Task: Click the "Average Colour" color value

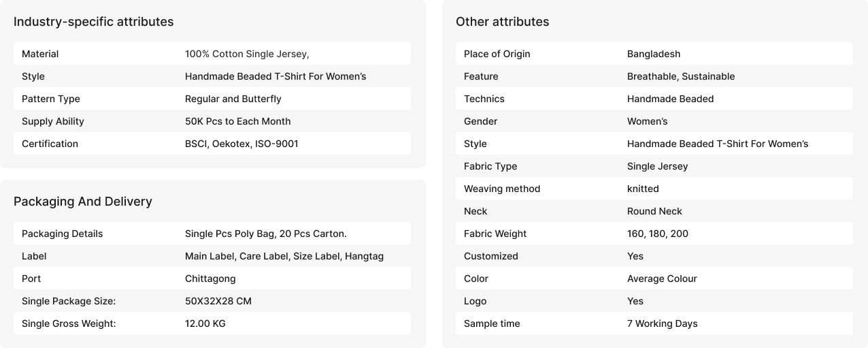Action: pyautogui.click(x=661, y=279)
